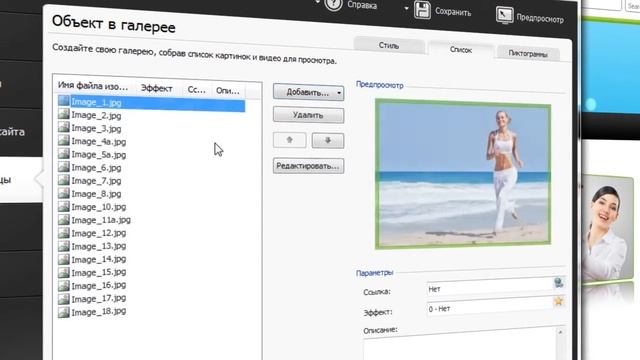
Task: Switch to the Пиктограммы tab
Action: [x=528, y=53]
